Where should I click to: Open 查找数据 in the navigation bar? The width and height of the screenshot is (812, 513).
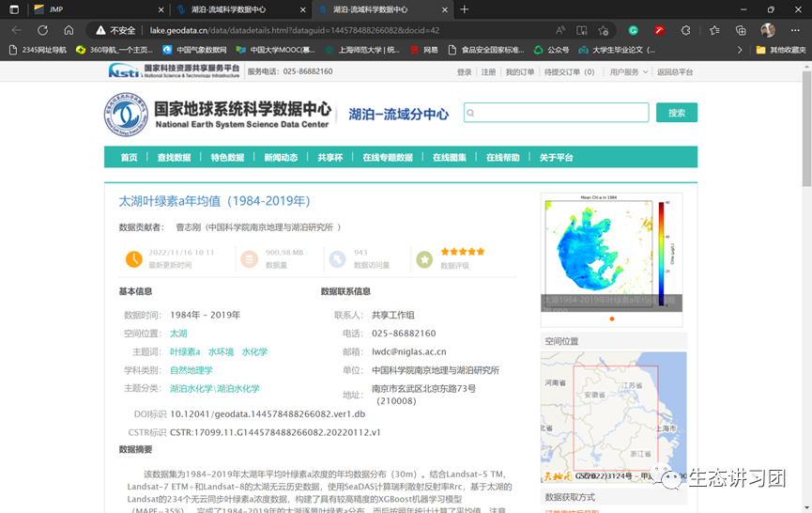click(x=174, y=158)
